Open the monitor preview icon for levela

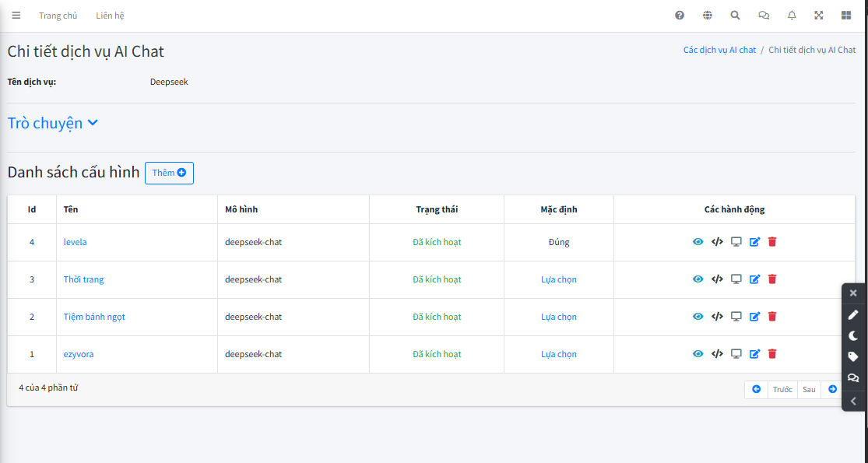[736, 242]
